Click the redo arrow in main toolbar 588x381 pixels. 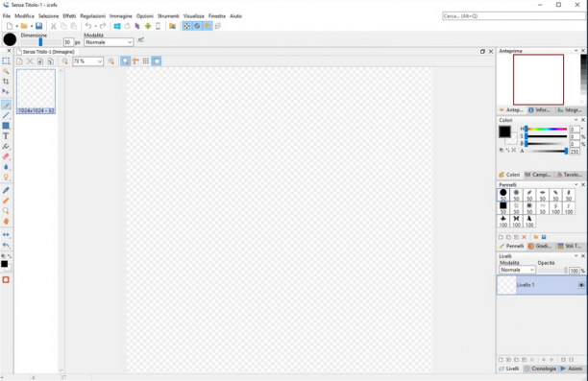point(103,26)
